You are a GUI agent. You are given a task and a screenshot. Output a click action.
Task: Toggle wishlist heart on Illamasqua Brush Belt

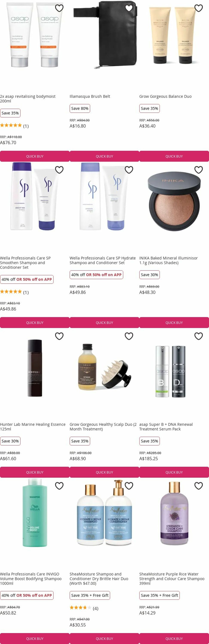[x=129, y=8]
